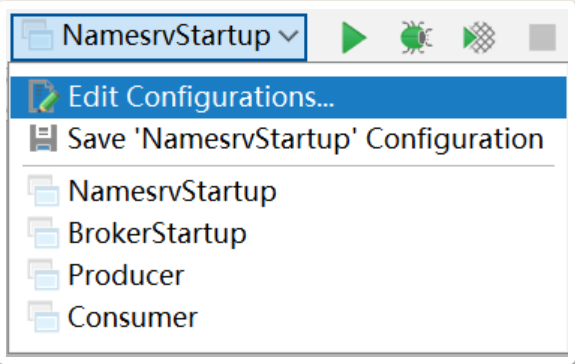Open the run configuration combo box
The image size is (575, 364).
point(159,37)
